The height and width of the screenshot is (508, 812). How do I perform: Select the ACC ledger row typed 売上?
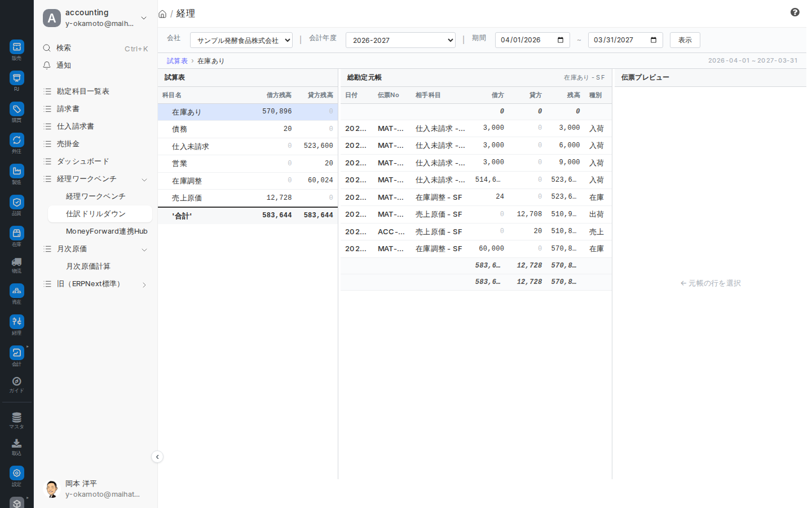tap(476, 232)
